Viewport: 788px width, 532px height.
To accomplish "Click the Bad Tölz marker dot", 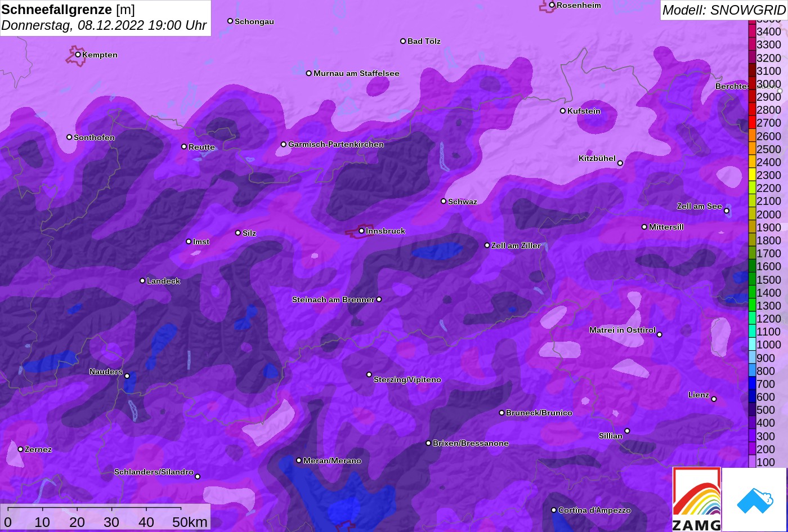I will 403,41.
